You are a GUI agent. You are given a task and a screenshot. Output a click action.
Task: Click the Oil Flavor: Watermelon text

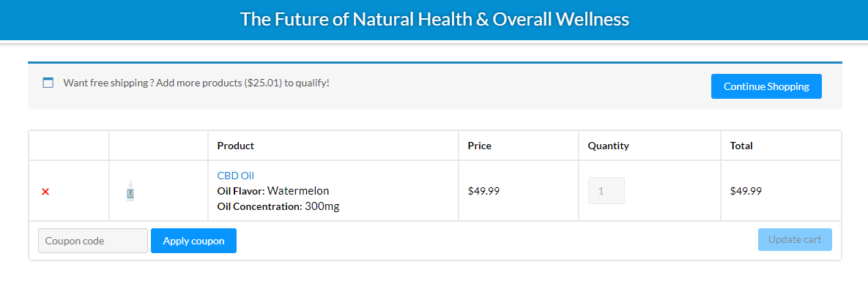click(x=273, y=191)
